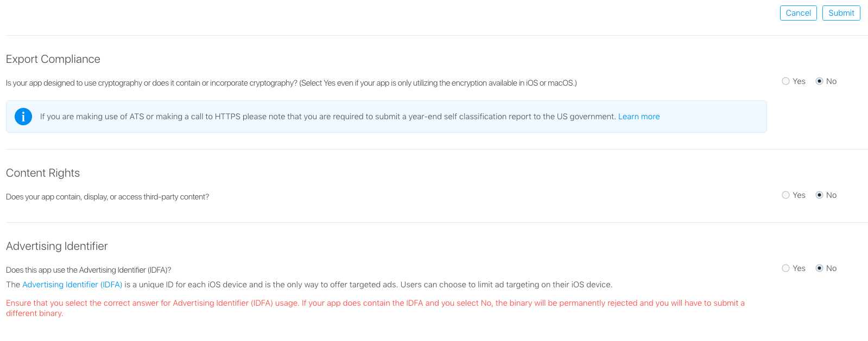
Task: Choose No for Content Rights question
Action: tap(819, 195)
